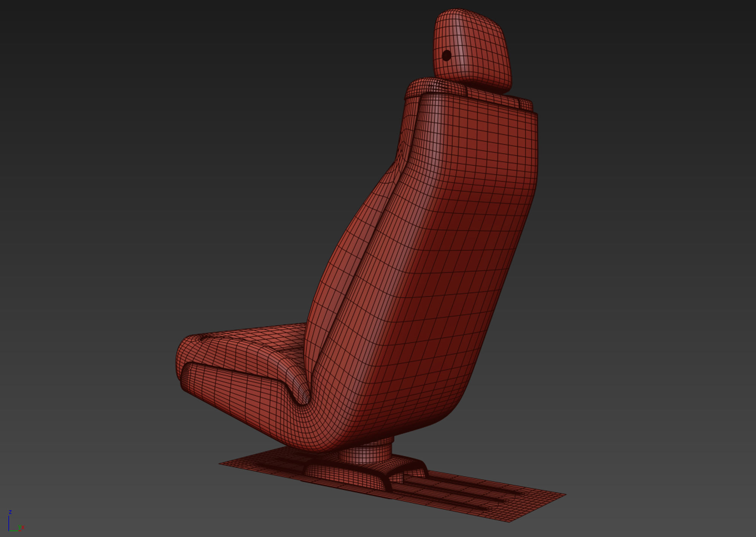
Task: Click the XYZ axis orientation gizmo
Action: pyautogui.click(x=16, y=521)
